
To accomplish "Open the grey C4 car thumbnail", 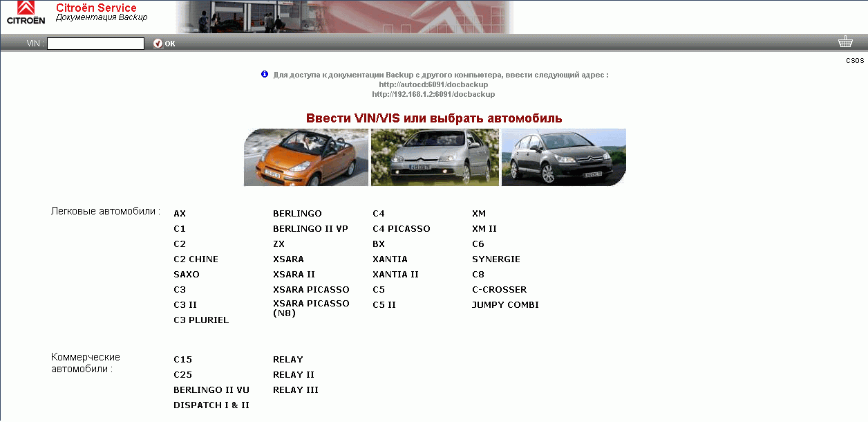I will (x=563, y=157).
